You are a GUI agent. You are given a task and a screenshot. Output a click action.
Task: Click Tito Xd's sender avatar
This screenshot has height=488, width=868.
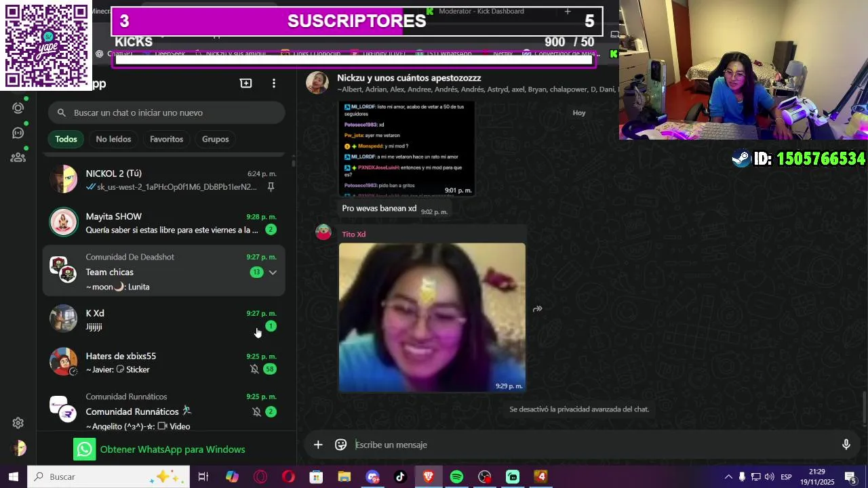(x=323, y=232)
